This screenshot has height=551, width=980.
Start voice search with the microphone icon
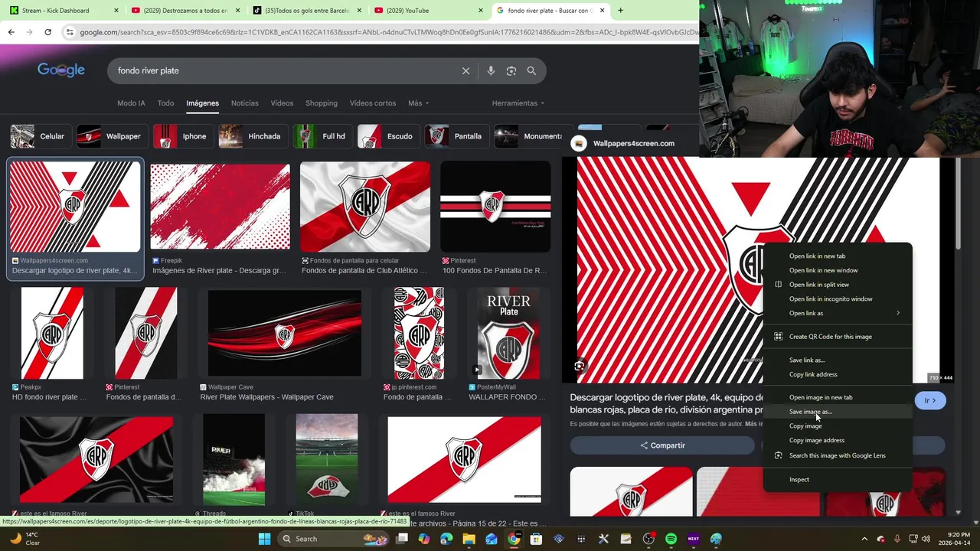[491, 70]
